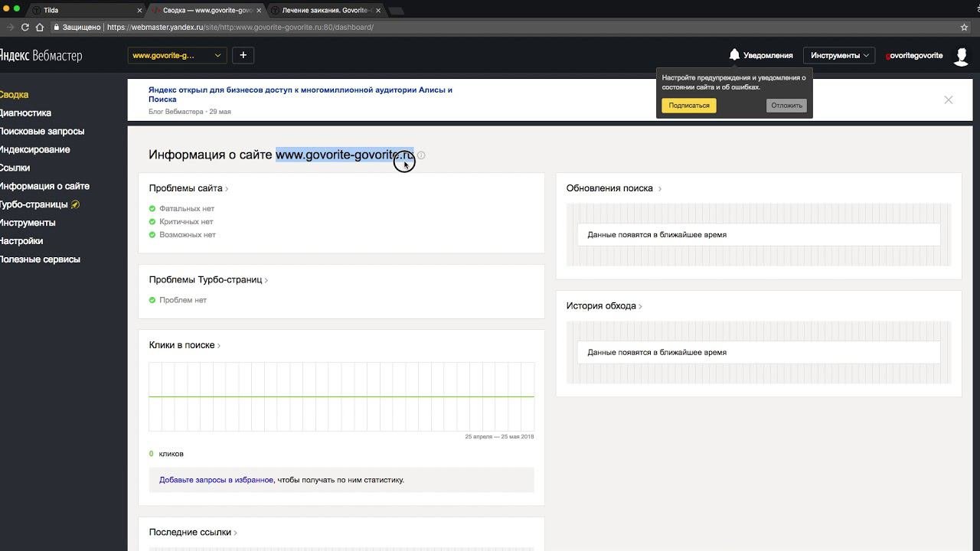Image resolution: width=980 pixels, height=551 pixels.
Task: Select Индексирование in the sidebar
Action: (34, 150)
